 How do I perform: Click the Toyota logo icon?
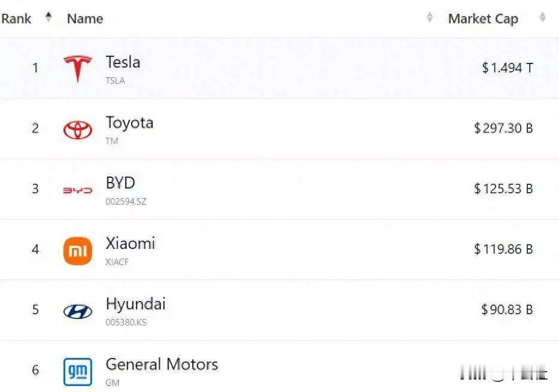[x=78, y=129]
